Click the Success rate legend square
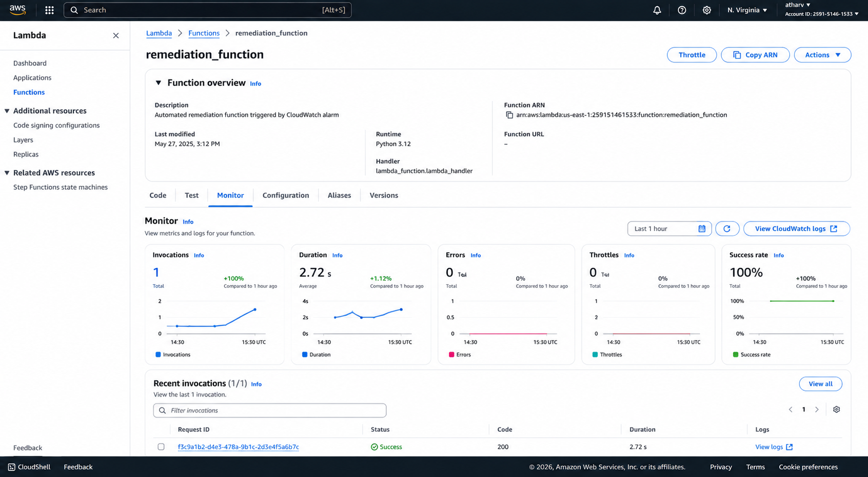The image size is (868, 477). [736, 354]
